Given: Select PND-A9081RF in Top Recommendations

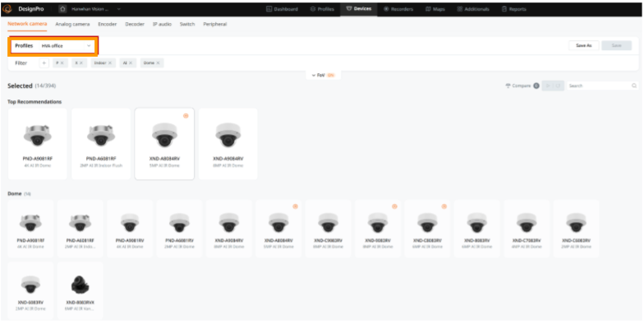Looking at the screenshot, I should point(38,144).
